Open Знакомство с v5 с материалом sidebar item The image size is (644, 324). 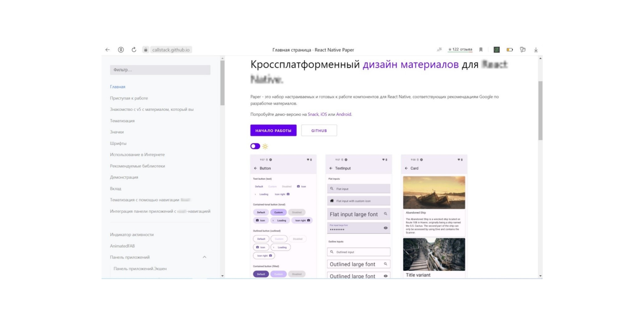click(x=152, y=109)
